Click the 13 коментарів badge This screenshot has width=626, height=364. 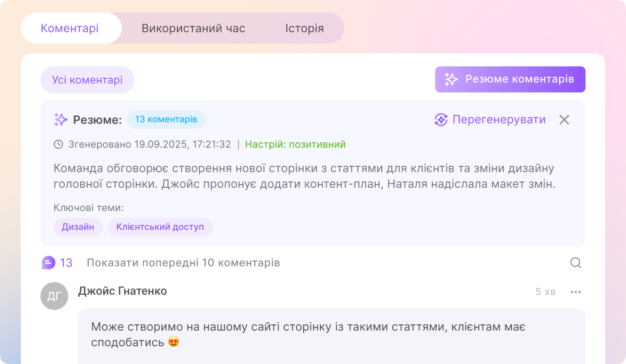166,119
